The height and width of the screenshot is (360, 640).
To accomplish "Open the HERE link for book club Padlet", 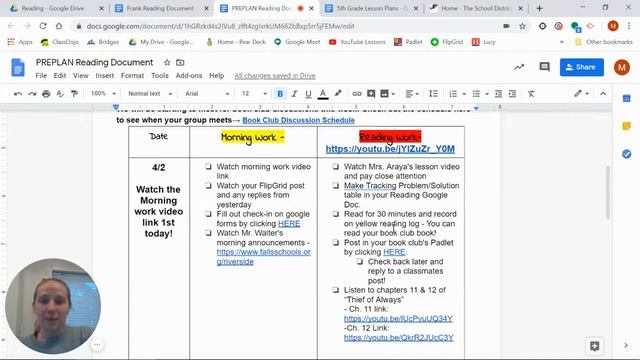I will (x=394, y=252).
